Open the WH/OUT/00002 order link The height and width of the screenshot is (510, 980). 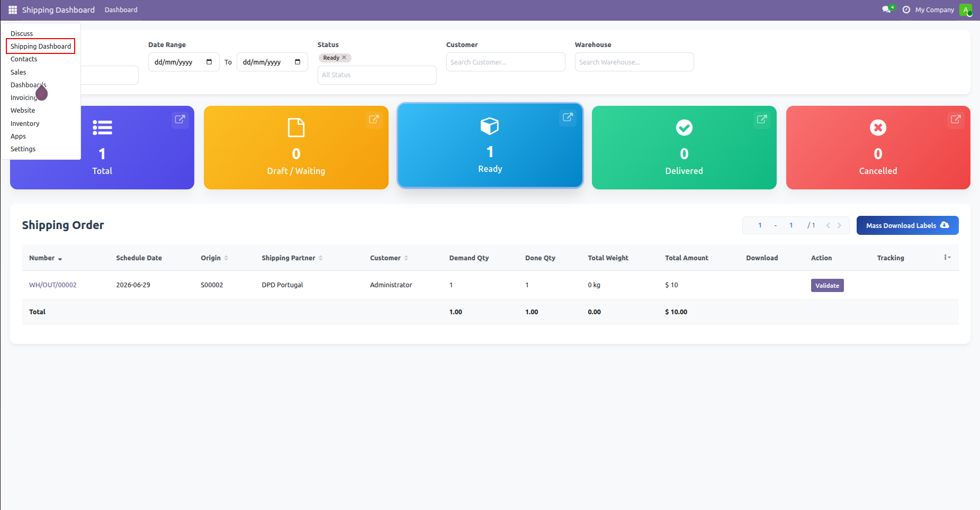[52, 285]
